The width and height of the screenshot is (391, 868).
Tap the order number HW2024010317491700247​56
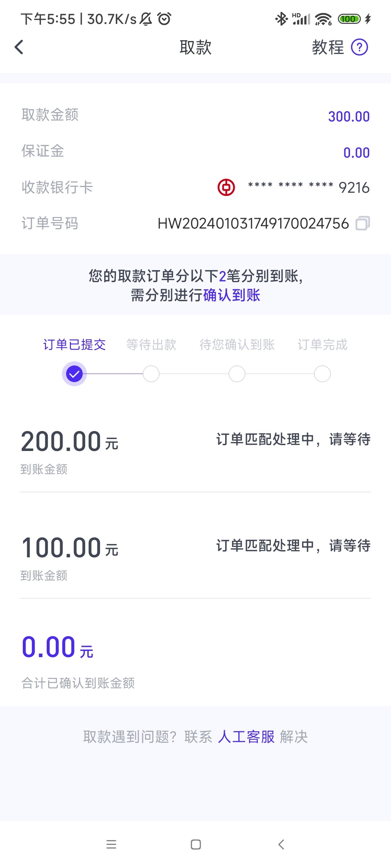253,224
